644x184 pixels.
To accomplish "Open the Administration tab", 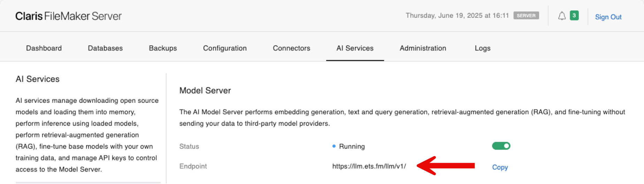I will [x=423, y=48].
